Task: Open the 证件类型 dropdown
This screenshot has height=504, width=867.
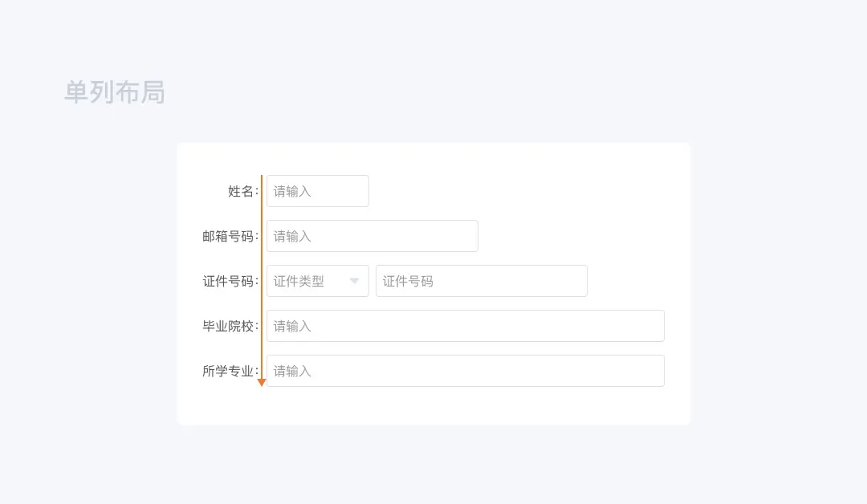Action: click(x=317, y=281)
